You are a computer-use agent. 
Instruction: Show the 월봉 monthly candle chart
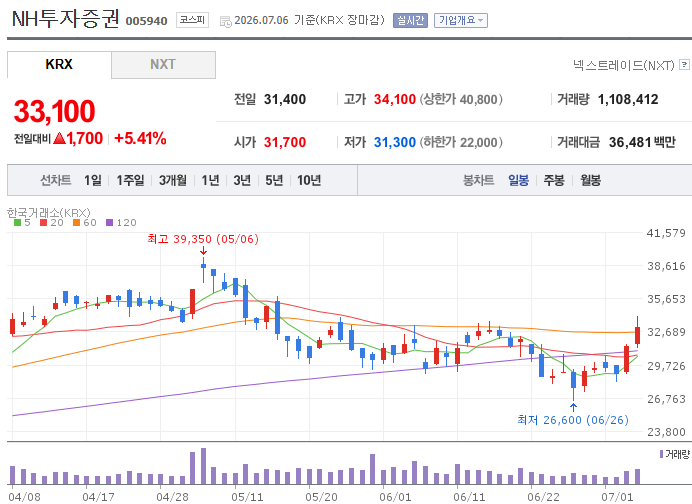(590, 180)
